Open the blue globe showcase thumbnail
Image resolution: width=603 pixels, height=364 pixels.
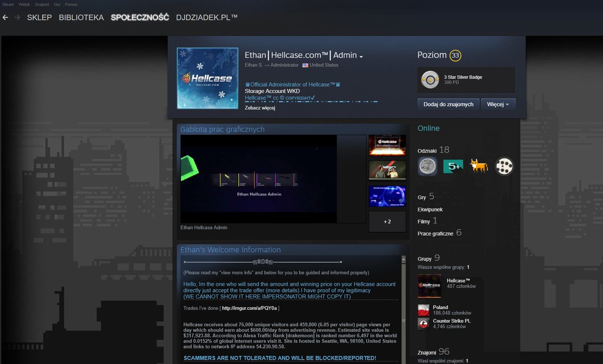click(387, 196)
